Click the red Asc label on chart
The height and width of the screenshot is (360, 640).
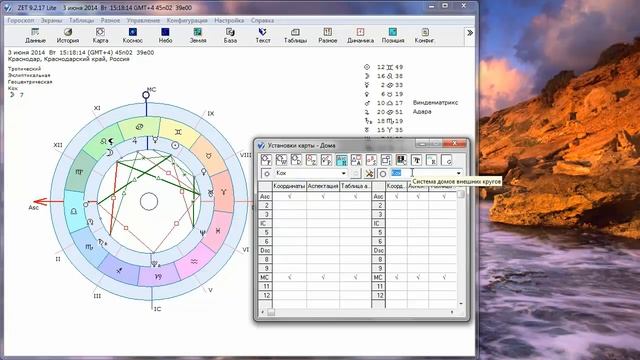point(33,207)
